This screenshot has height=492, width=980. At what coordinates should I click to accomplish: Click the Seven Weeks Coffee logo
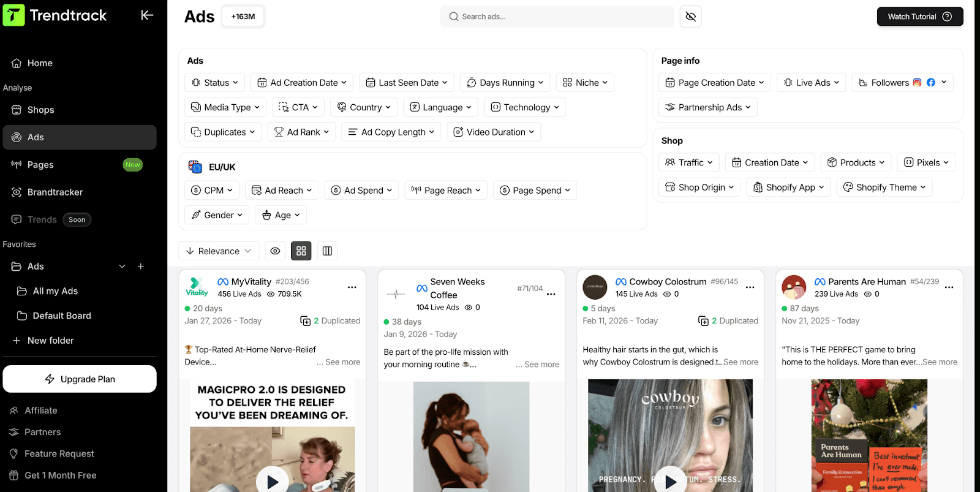tap(396, 294)
